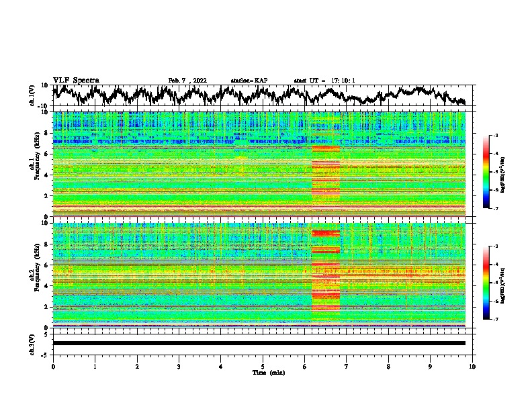Viewport: 532px width, 411px height.
Task: Click the "7" tick on the time axis
Action: click(x=347, y=367)
